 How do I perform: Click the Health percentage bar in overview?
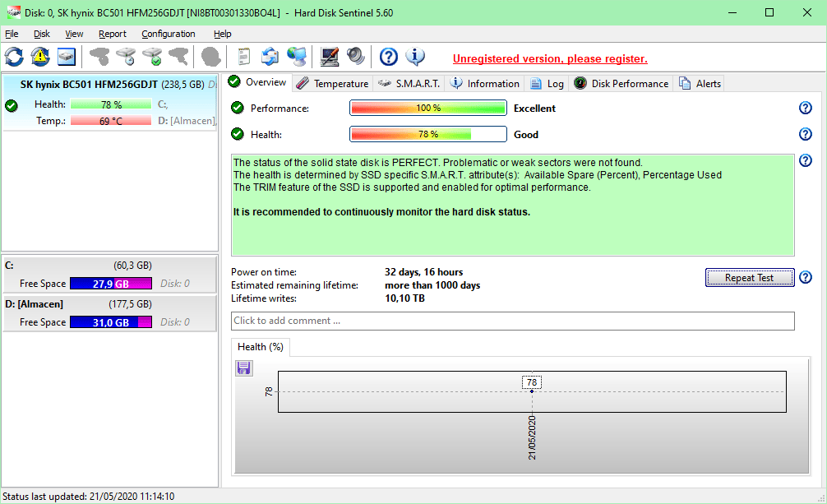pyautogui.click(x=428, y=134)
